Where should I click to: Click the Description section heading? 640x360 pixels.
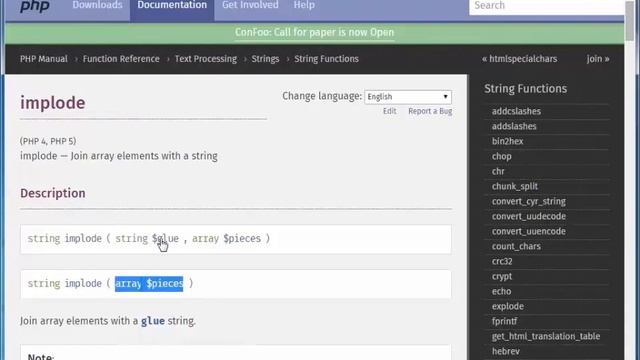click(x=53, y=193)
